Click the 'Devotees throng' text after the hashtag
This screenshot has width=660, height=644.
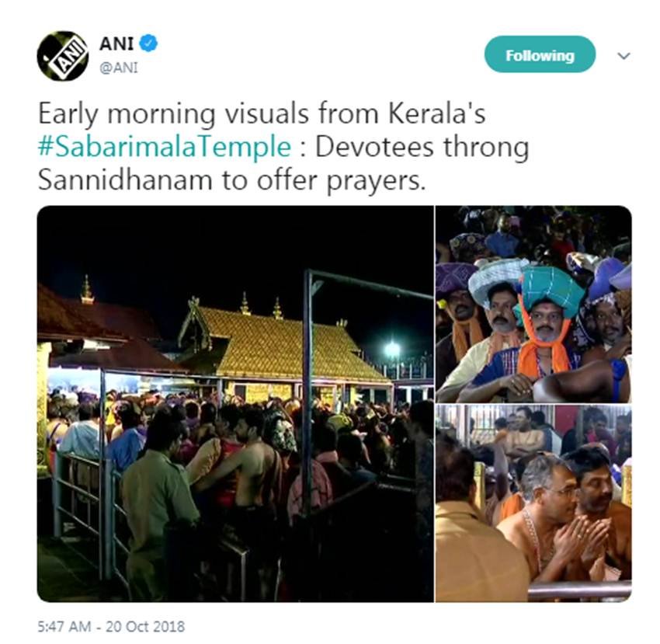click(x=422, y=147)
